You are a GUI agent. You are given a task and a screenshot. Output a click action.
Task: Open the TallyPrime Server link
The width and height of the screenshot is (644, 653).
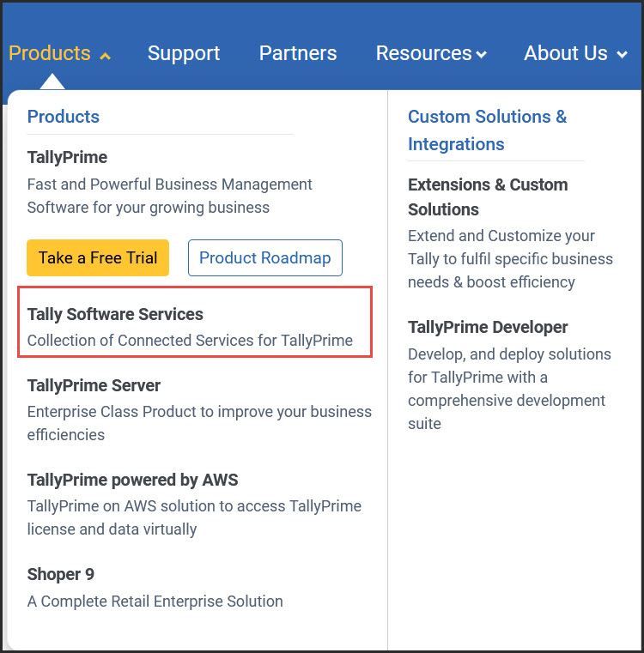click(94, 385)
